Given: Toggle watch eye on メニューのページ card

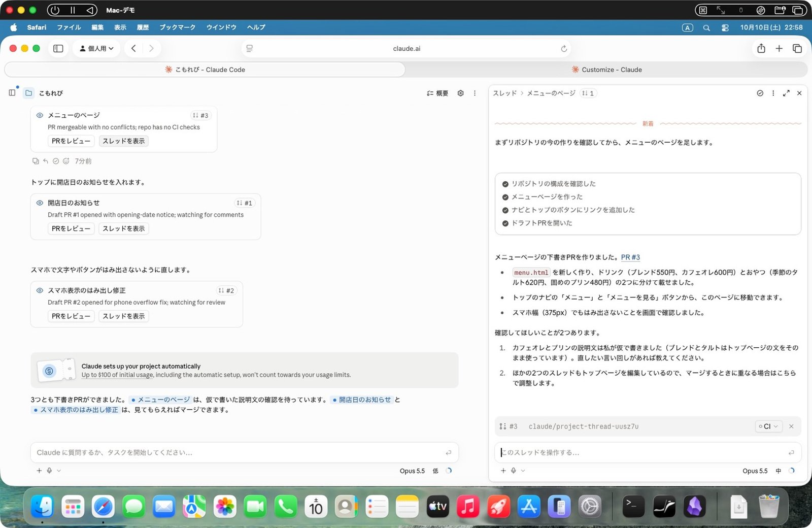Looking at the screenshot, I should (40, 115).
